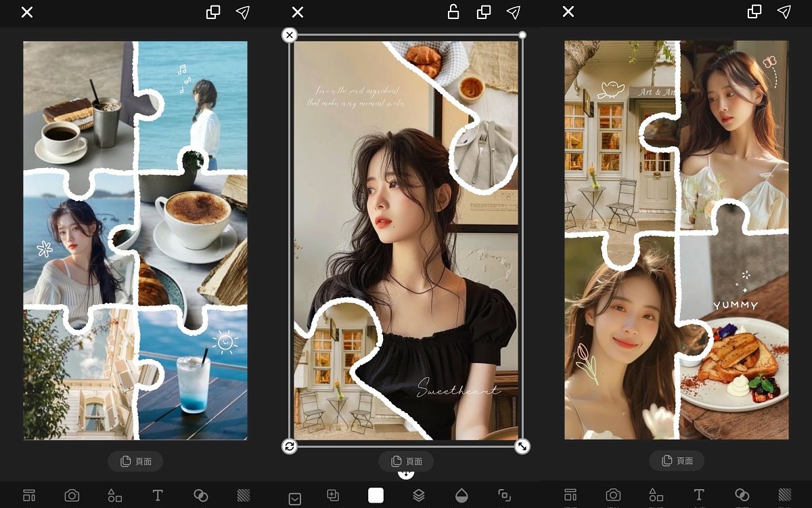Tap the crop frame icon in middle toolbar
The width and height of the screenshot is (812, 508).
pos(504,495)
